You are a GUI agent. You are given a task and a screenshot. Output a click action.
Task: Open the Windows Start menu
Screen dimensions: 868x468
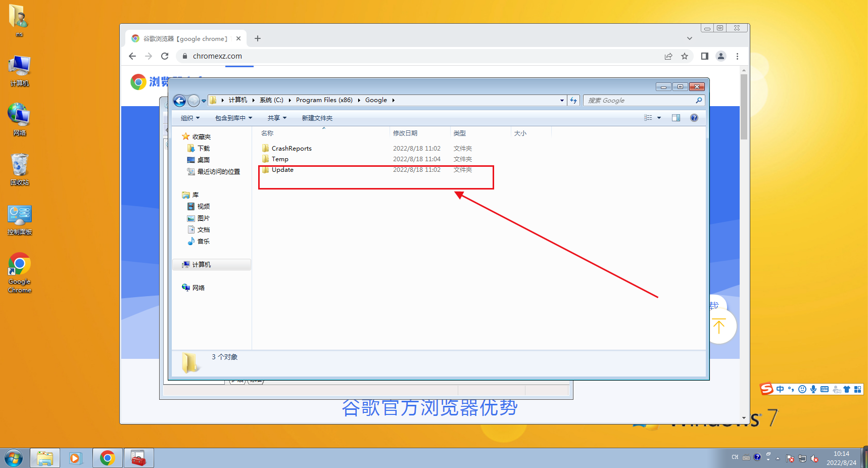[14, 458]
